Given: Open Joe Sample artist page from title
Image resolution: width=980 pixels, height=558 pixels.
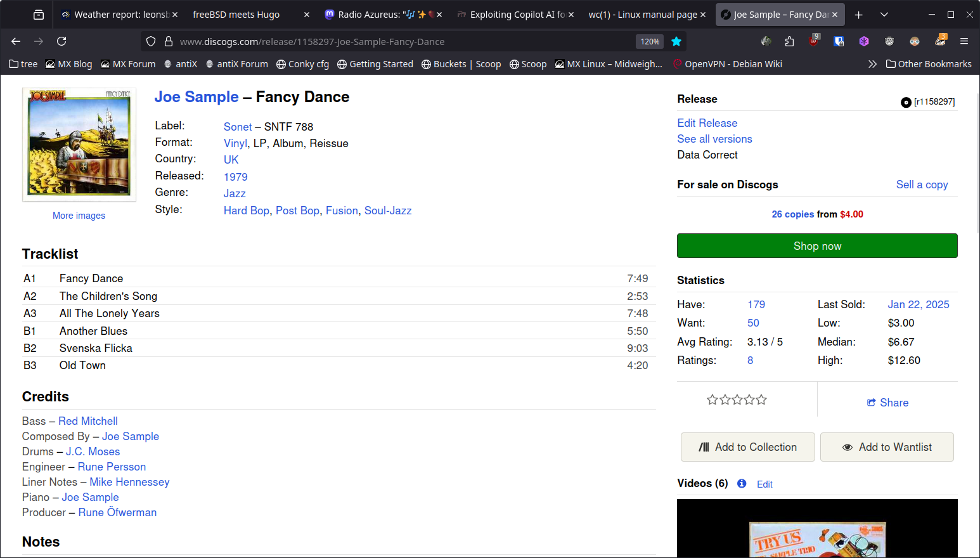Looking at the screenshot, I should pos(197,97).
